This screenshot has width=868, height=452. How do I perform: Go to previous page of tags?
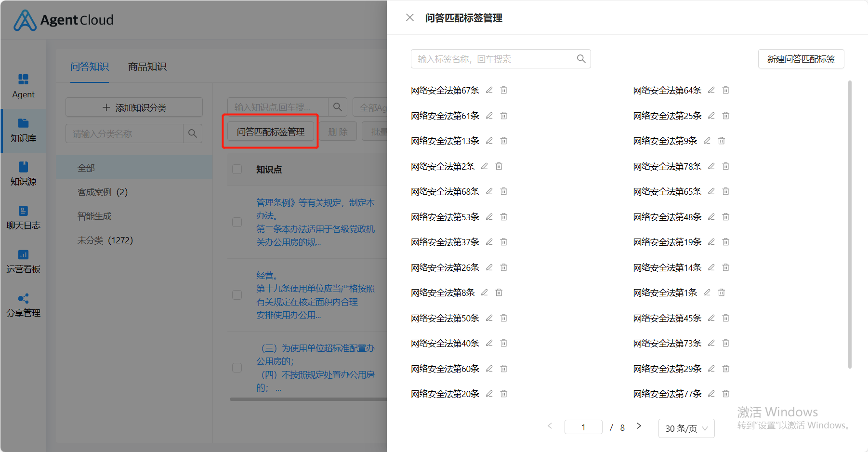[x=550, y=426]
